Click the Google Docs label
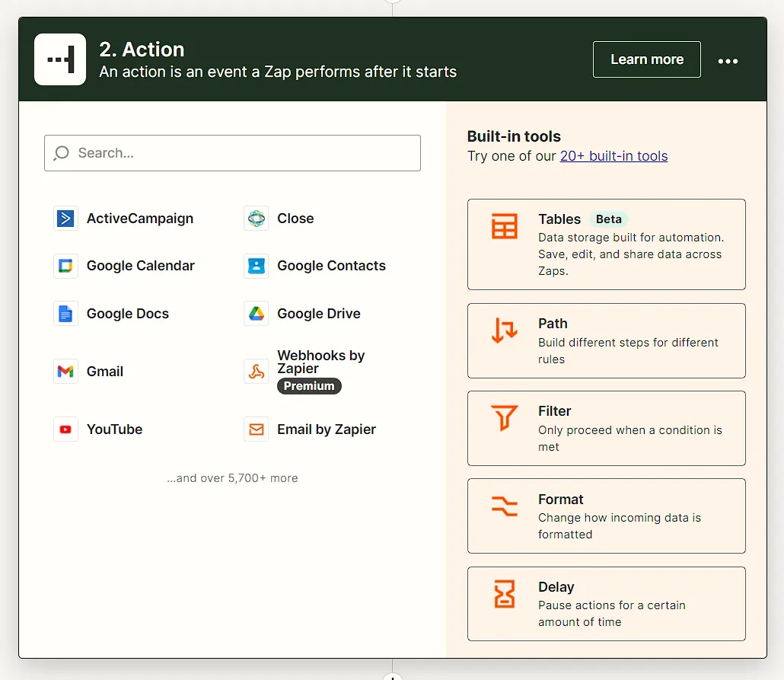Image resolution: width=784 pixels, height=680 pixels. pyautogui.click(x=128, y=314)
